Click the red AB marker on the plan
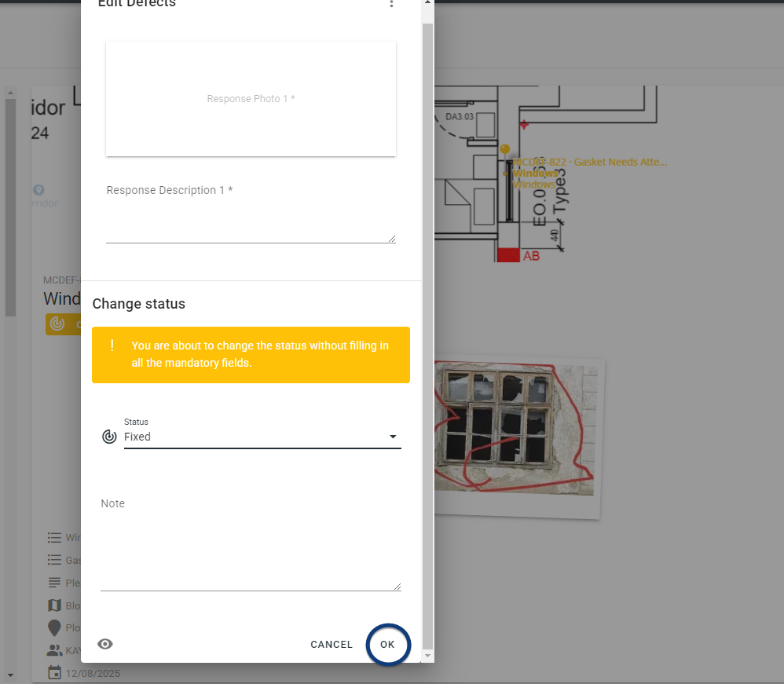Image resolution: width=784 pixels, height=684 pixels. click(518, 255)
